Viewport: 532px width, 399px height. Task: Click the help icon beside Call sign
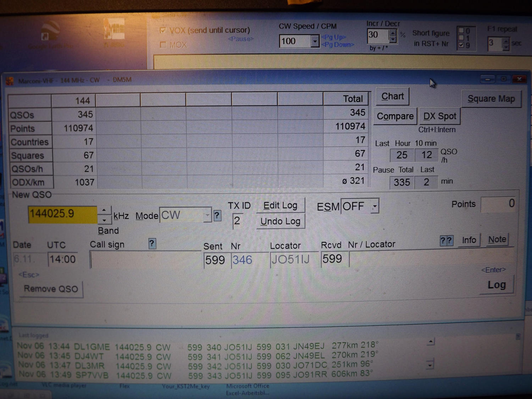(152, 244)
